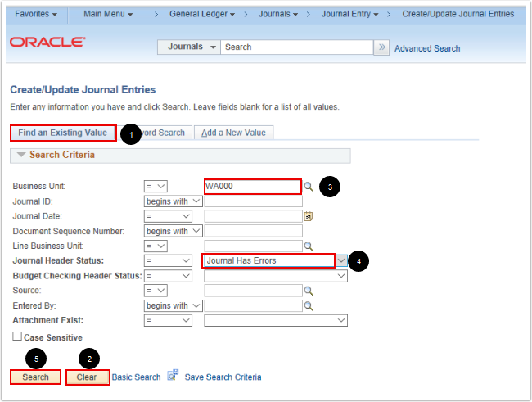Viewport: 532px width, 402px height.
Task: Collapse the Search Criteria section
Action: (21, 155)
